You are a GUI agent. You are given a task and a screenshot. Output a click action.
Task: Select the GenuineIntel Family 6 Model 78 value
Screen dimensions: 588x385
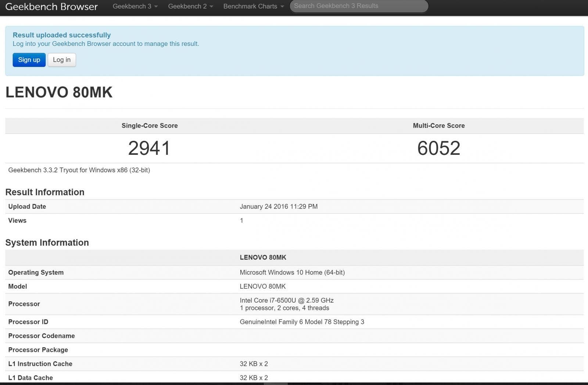coord(302,322)
